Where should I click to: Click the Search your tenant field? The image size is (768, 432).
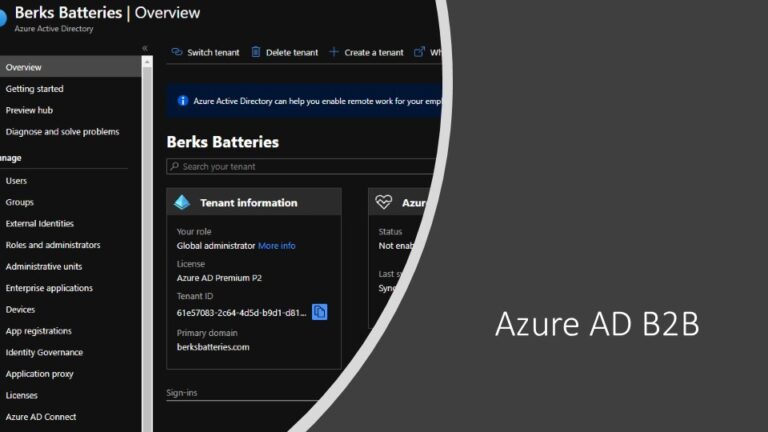(x=300, y=167)
